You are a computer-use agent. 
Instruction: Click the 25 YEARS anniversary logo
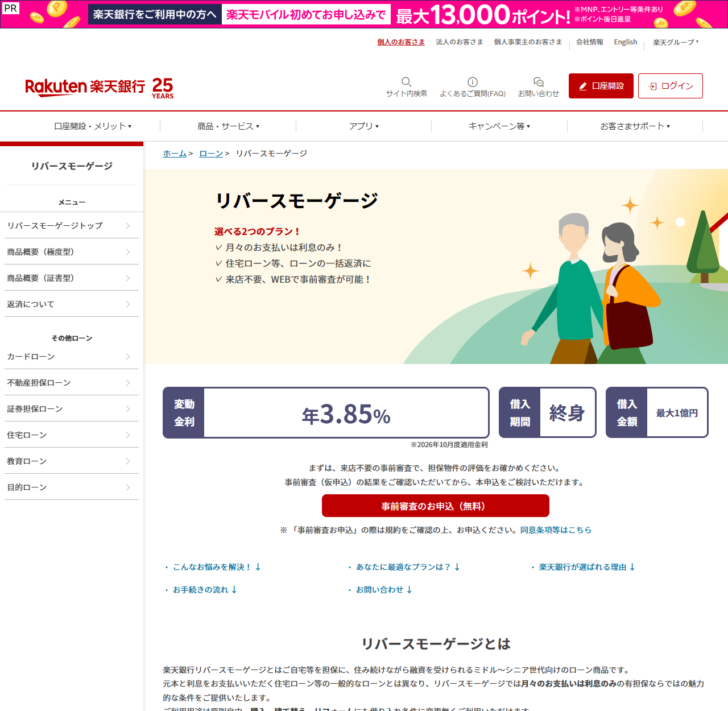click(x=162, y=88)
